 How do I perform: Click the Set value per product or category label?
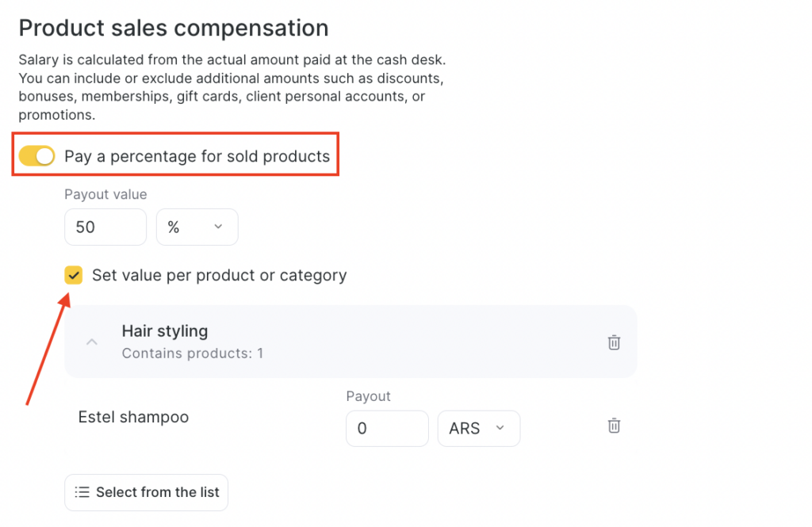pos(220,275)
